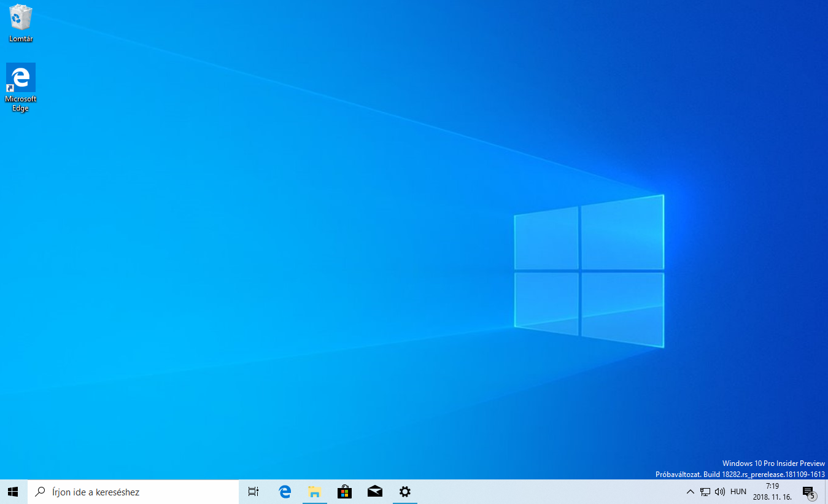The width and height of the screenshot is (828, 504).
Task: Select the 'Lomtár' label text on desktop
Action: (x=20, y=39)
